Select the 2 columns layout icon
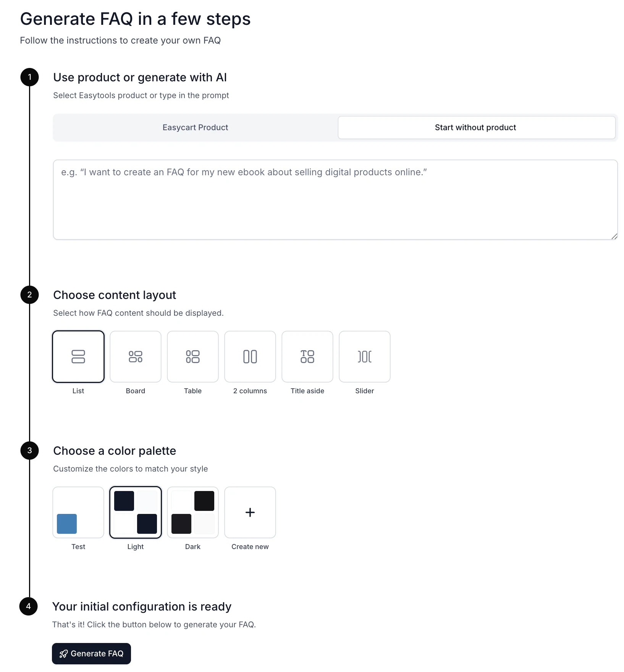 250,357
